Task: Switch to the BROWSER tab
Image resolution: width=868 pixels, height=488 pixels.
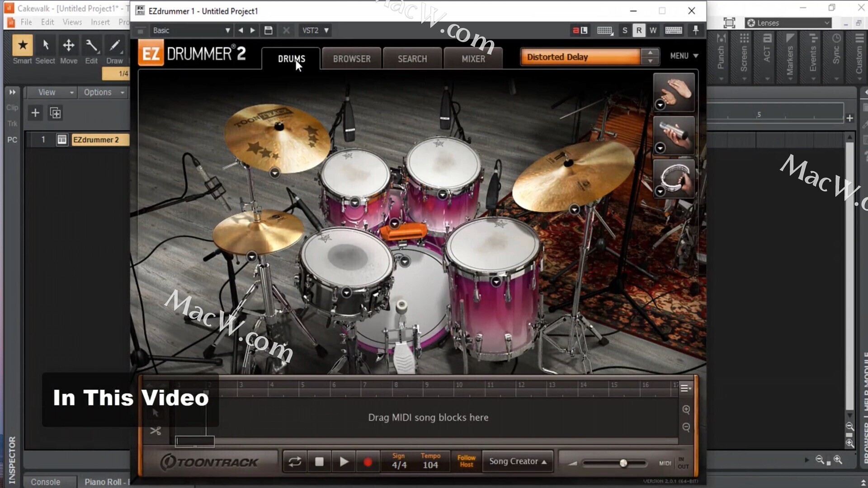Action: click(352, 59)
